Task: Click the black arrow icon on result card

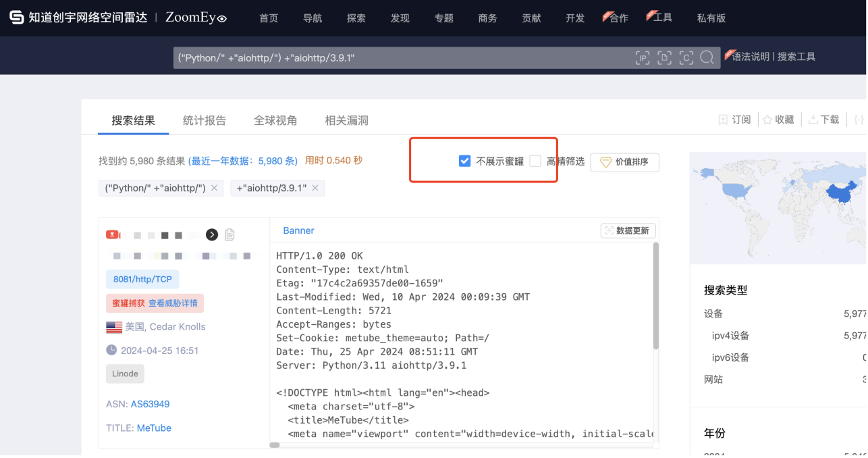Action: (212, 234)
